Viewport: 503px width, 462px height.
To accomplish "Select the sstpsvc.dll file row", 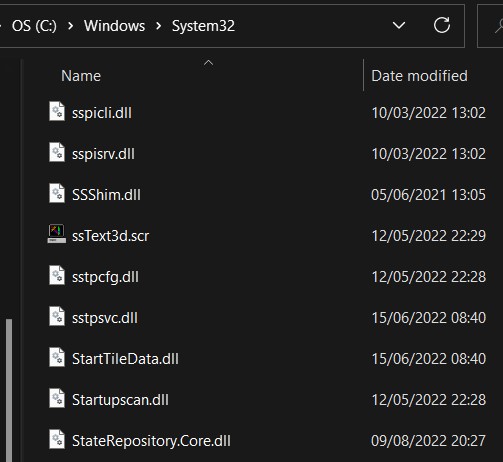I will [267, 318].
